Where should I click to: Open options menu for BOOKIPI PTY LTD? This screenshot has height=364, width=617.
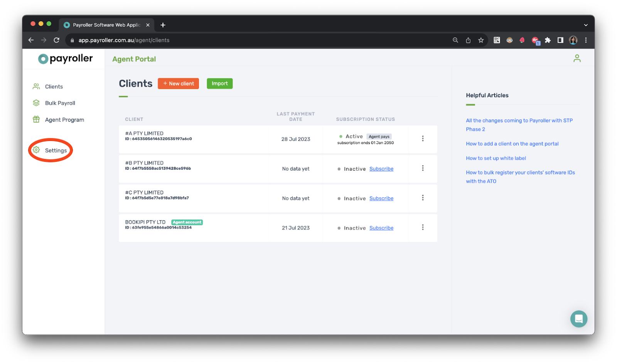tap(423, 228)
